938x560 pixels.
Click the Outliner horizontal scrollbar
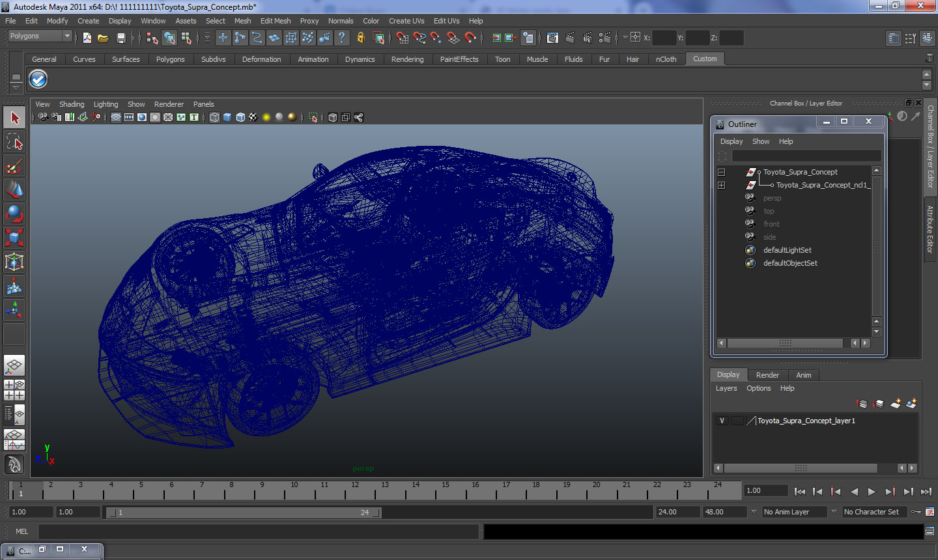(x=785, y=343)
